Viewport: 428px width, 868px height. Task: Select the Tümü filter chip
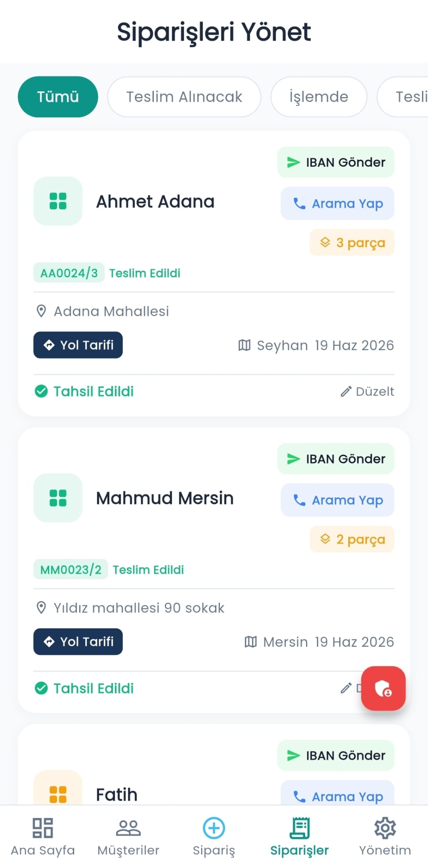58,97
